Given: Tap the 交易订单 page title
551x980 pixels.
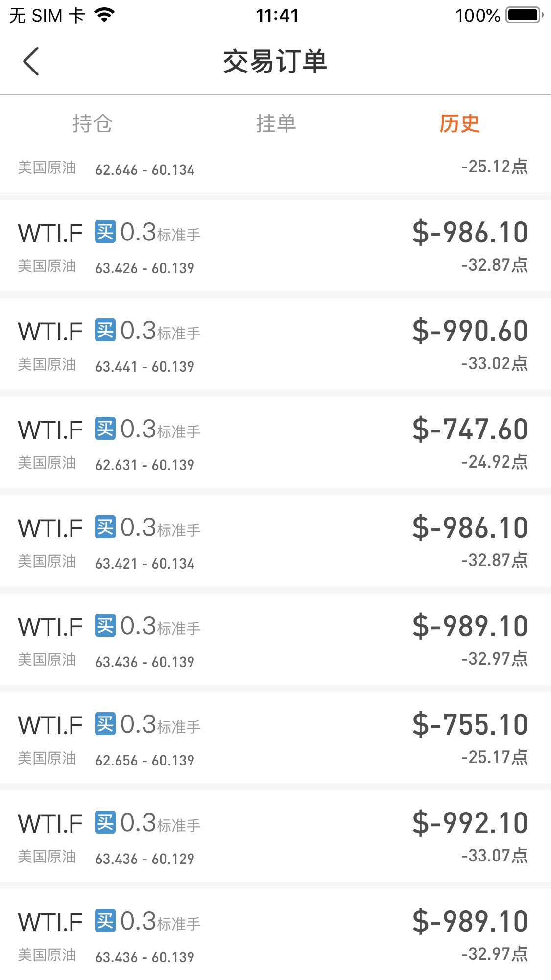Looking at the screenshot, I should (x=275, y=61).
